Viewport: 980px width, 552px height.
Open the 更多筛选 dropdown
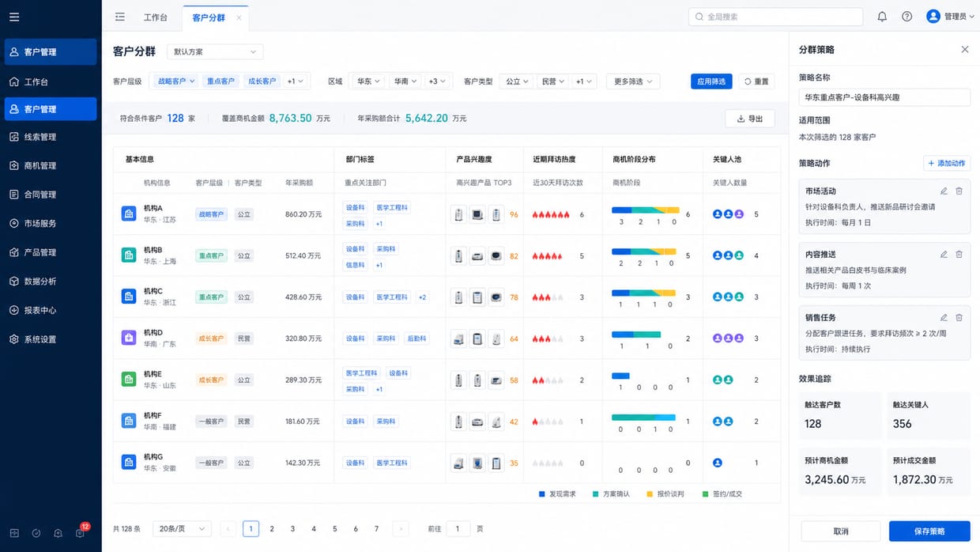pyautogui.click(x=635, y=81)
